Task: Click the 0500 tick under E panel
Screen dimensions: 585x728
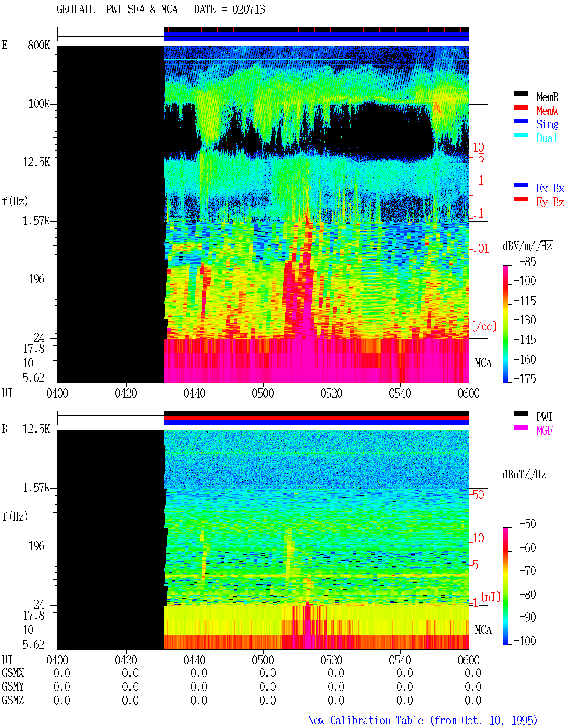Action: 263,393
